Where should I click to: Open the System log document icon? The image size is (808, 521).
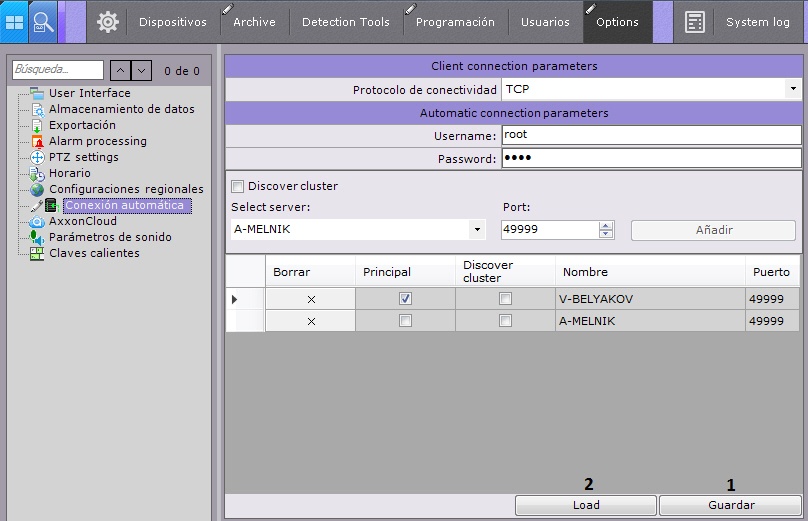click(695, 22)
